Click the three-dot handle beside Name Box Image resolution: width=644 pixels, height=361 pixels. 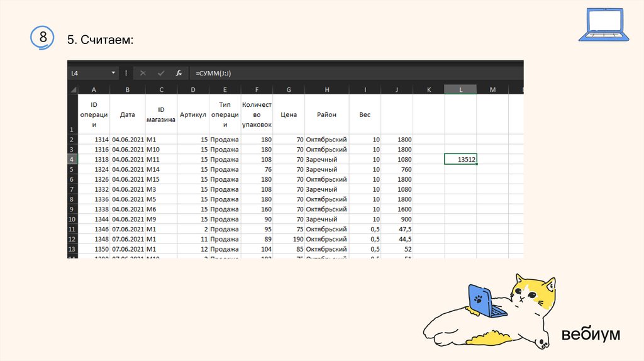126,73
